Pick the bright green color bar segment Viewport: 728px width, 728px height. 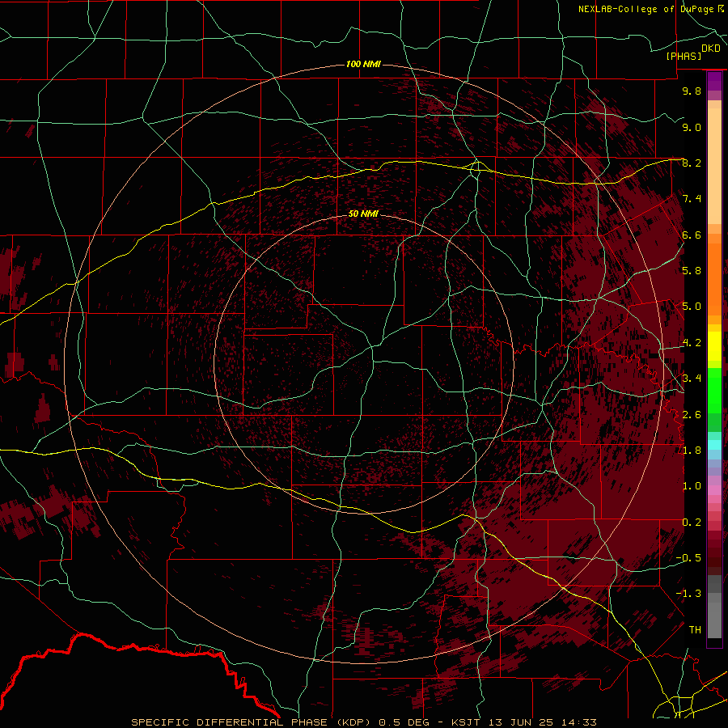click(714, 391)
